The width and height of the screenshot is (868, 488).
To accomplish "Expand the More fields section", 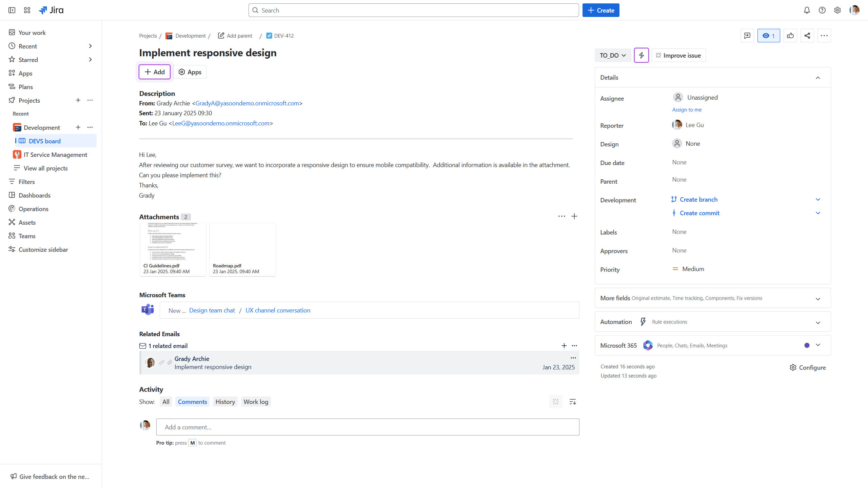I will click(817, 299).
